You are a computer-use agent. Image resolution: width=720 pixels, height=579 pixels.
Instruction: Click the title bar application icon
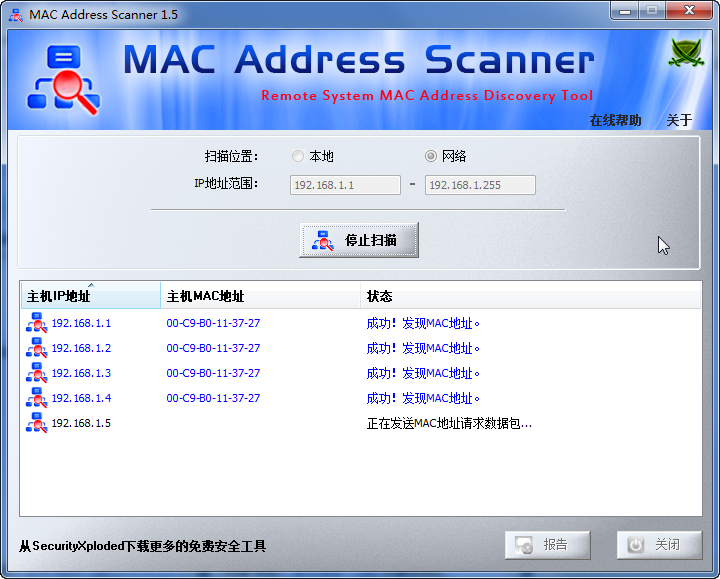(x=16, y=15)
